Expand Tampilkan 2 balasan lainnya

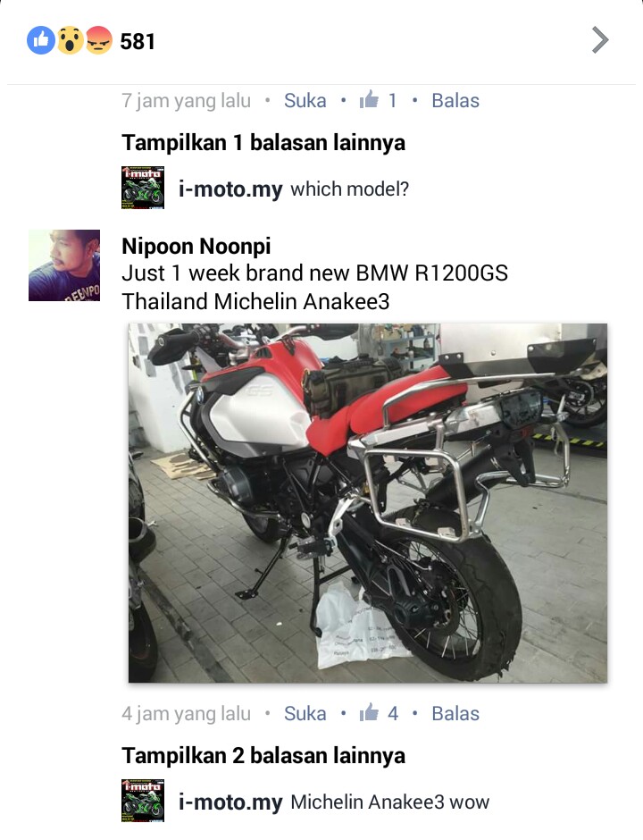263,755
